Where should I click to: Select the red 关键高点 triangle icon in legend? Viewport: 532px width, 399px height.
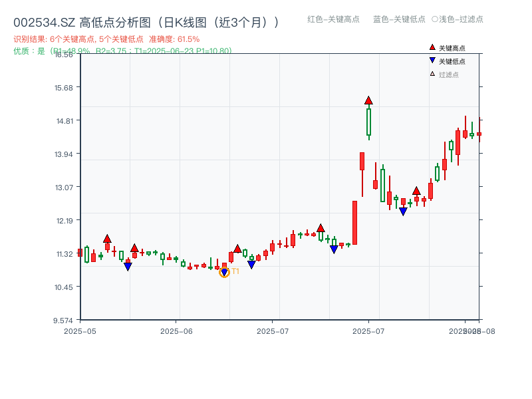click(431, 47)
